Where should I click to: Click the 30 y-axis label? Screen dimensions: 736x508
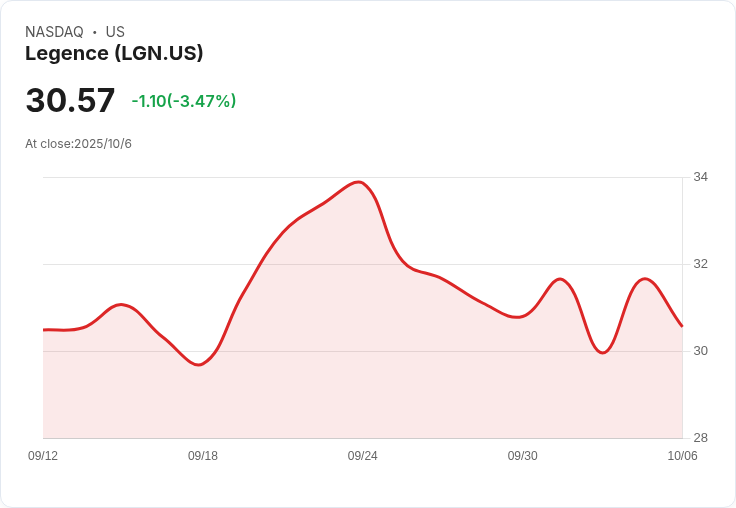pos(700,351)
